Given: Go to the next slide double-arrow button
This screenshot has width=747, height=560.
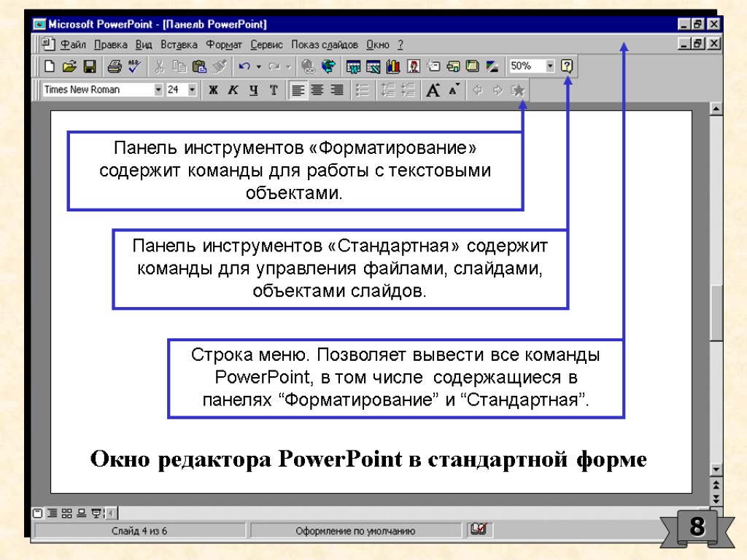Looking at the screenshot, I should click(716, 499).
